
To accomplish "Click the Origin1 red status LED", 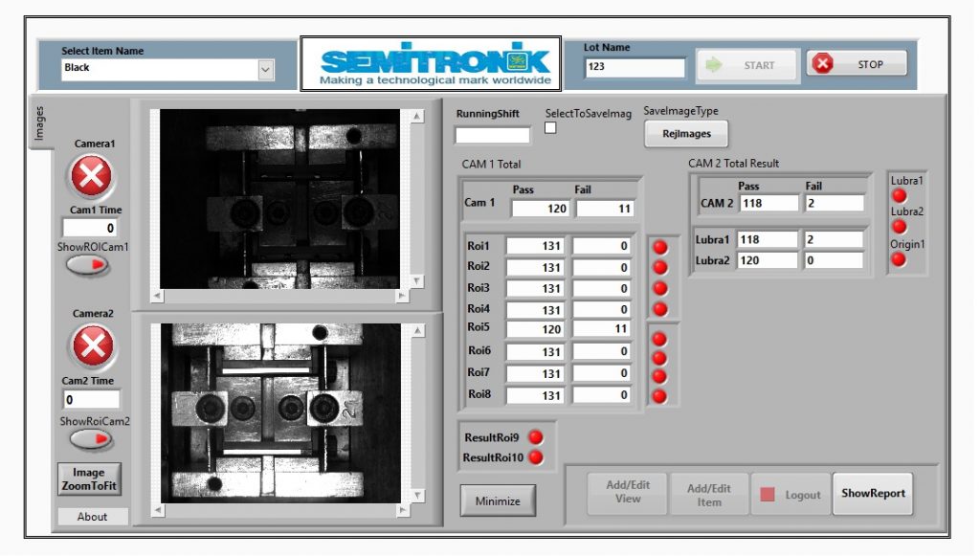I will point(899,259).
